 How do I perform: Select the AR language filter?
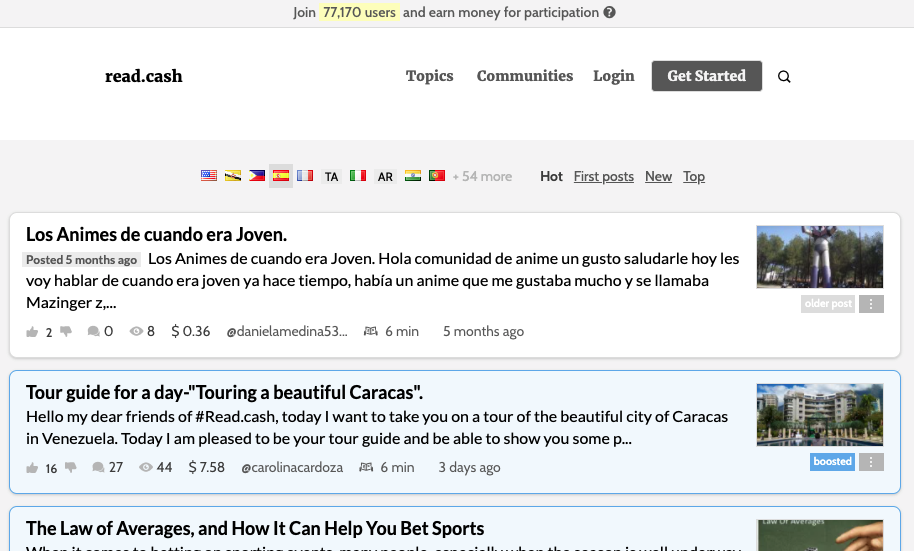385,177
